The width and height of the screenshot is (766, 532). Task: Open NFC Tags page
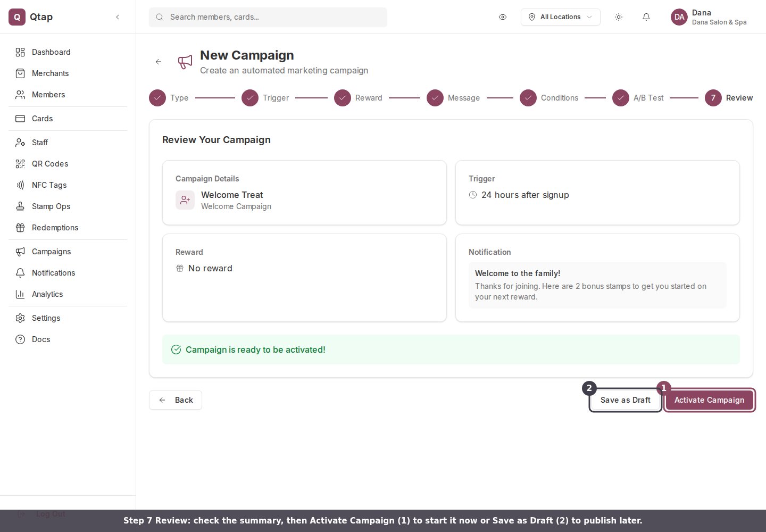click(x=68, y=185)
